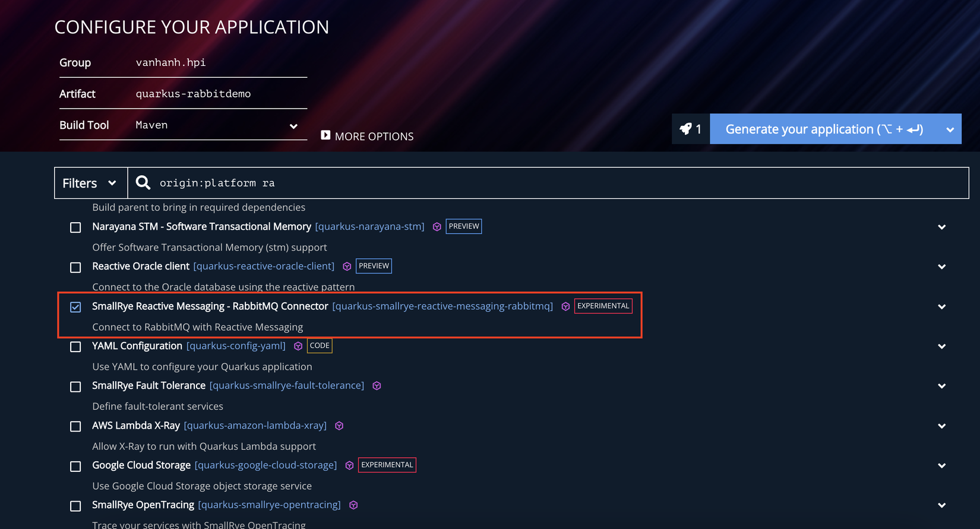Click the CONFIGURE YOUR APPLICATION heading
This screenshot has width=980, height=529.
point(192,27)
